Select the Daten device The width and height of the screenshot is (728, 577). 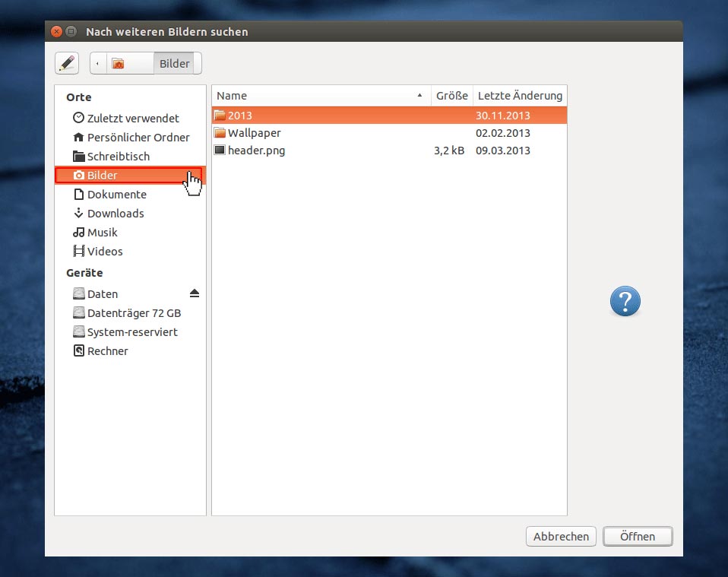click(130, 293)
